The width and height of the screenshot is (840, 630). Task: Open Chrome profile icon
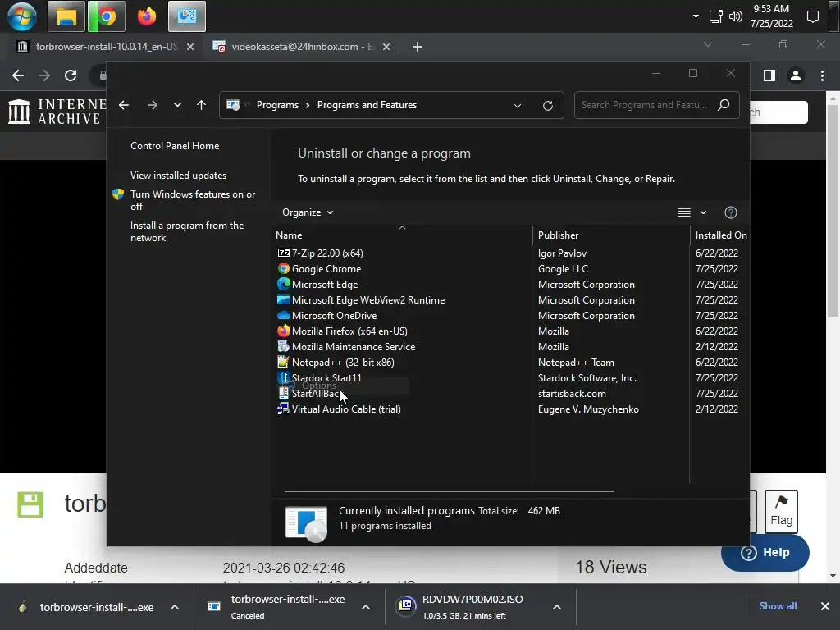click(796, 75)
